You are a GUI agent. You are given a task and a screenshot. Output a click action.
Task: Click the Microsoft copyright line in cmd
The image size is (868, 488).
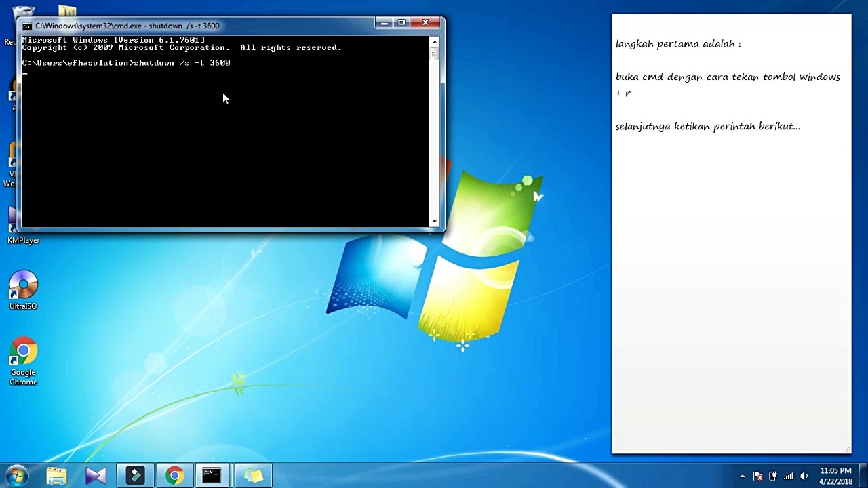(x=182, y=47)
